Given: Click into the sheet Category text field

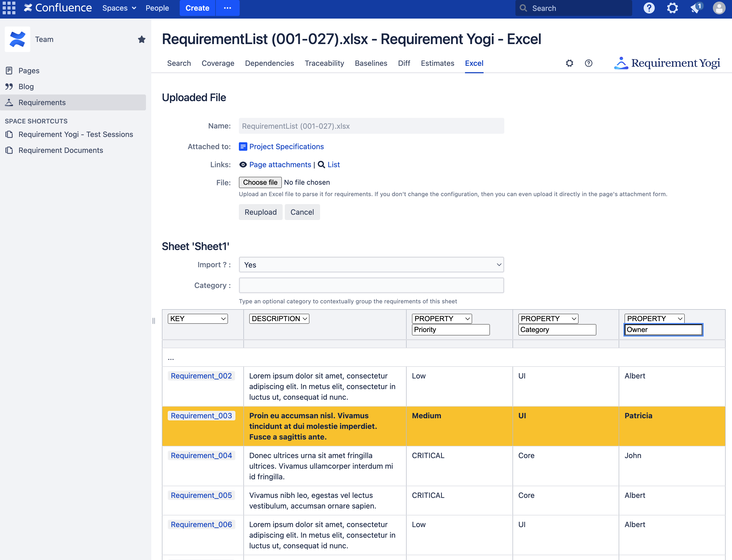Looking at the screenshot, I should click(371, 285).
